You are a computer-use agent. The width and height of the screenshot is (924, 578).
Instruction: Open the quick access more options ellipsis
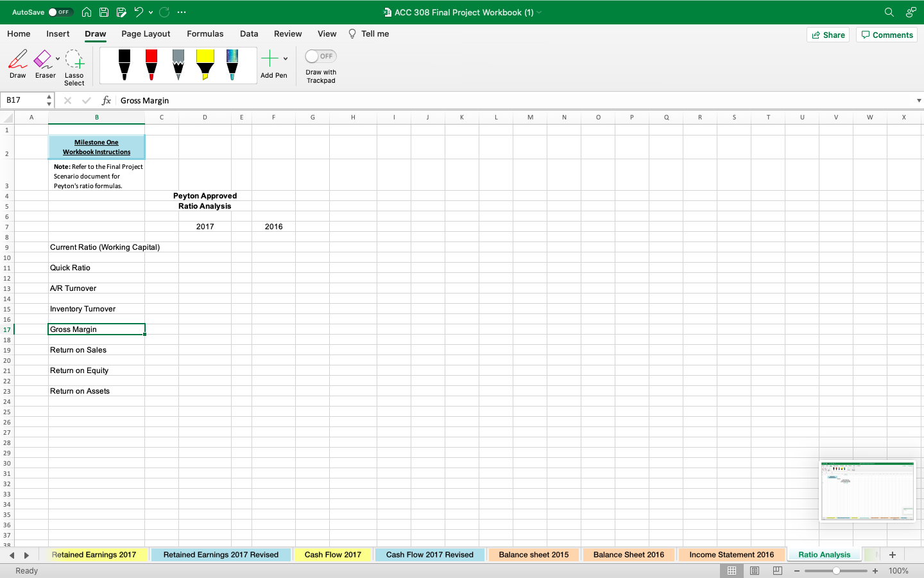182,12
